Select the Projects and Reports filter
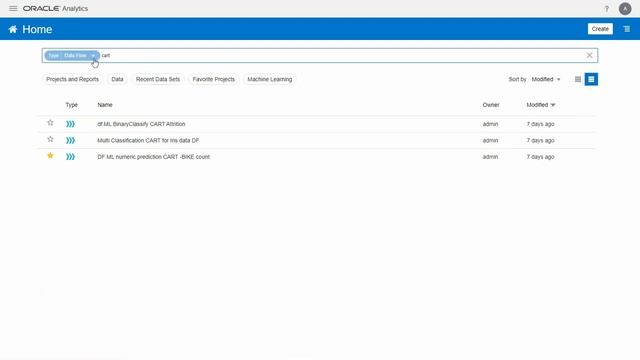 [72, 79]
